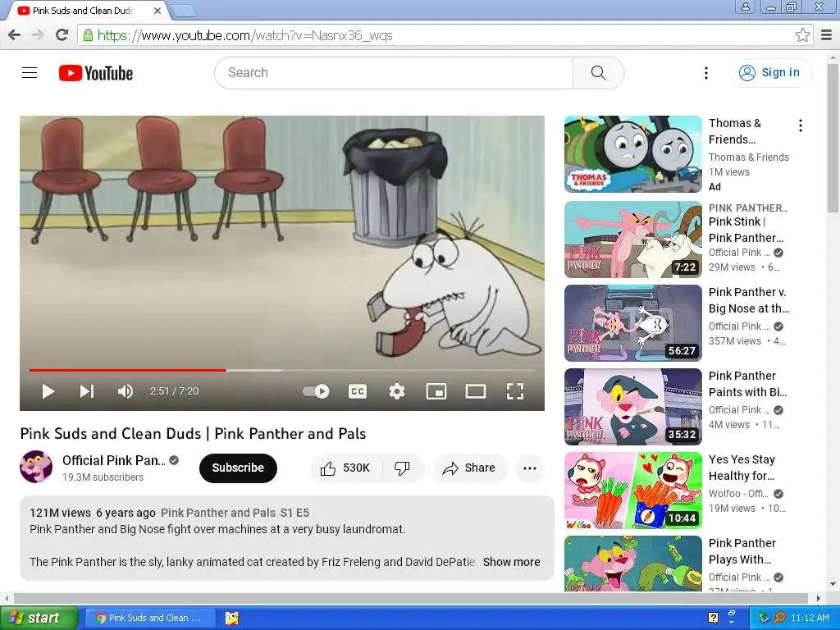The height and width of the screenshot is (630, 840).
Task: Click the search magnifier button
Action: 598,73
